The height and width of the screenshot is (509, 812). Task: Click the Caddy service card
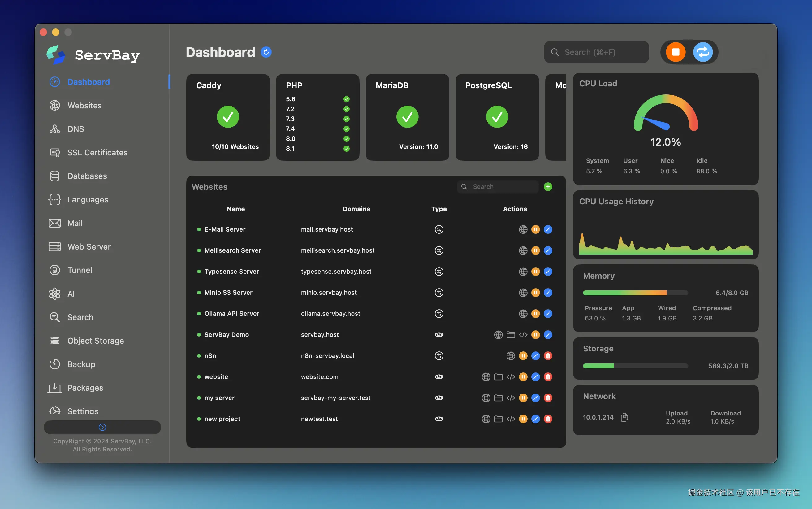coord(228,117)
